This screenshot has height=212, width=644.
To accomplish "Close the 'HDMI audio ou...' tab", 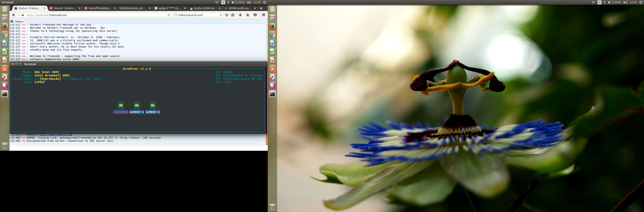I will (x=255, y=8).
